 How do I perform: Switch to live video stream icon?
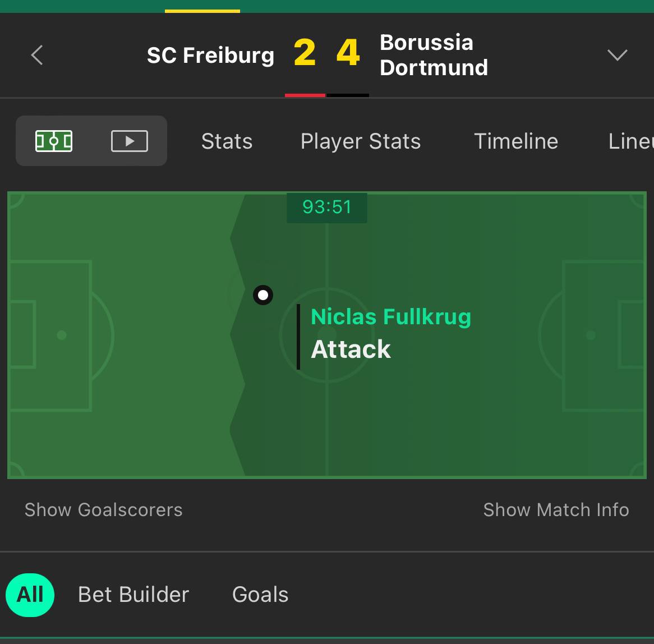coord(130,141)
